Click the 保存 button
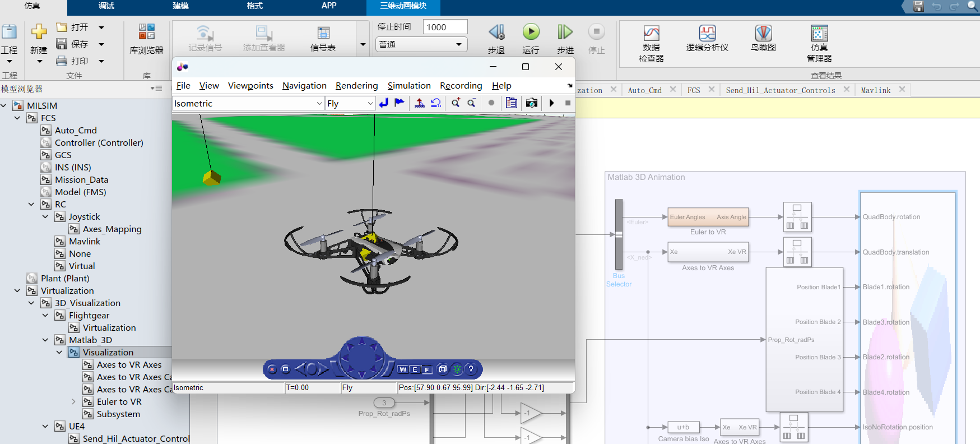Viewport: 980px width, 444px height. (x=73, y=44)
